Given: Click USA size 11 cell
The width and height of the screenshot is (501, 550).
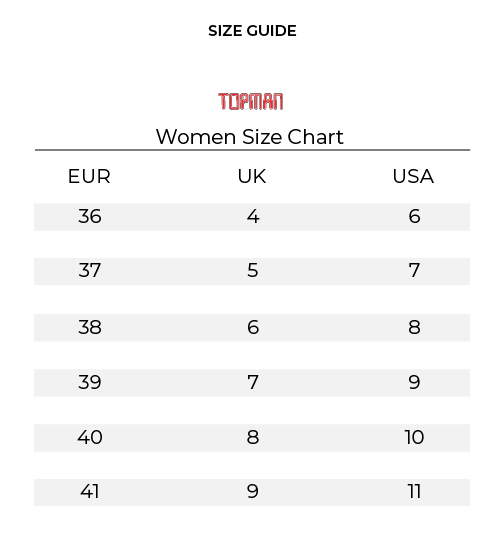Looking at the screenshot, I should coord(414,491).
